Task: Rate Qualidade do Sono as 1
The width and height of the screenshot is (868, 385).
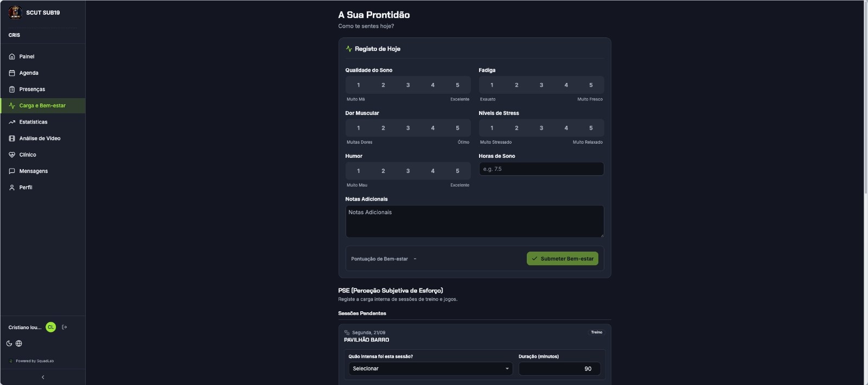Action: (359, 85)
